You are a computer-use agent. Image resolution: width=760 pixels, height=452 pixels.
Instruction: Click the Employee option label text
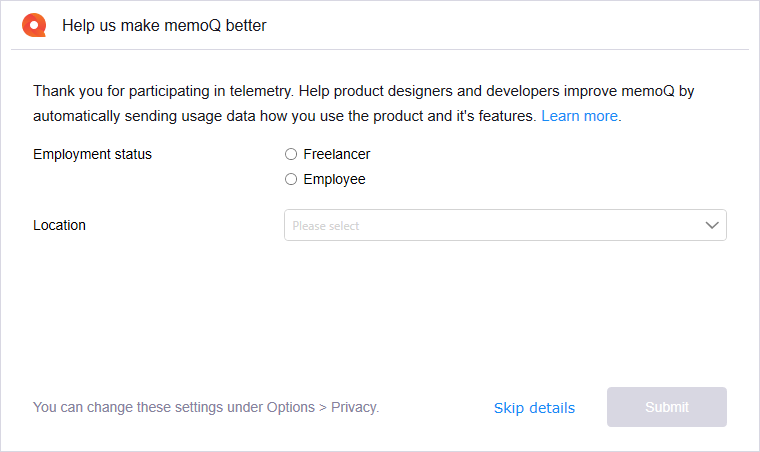point(334,179)
